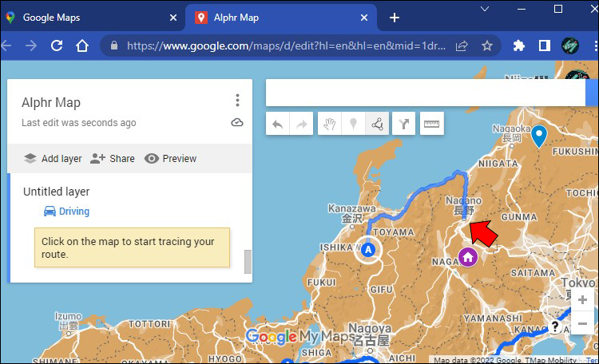Click the blue marker near Nagaoka

[539, 135]
